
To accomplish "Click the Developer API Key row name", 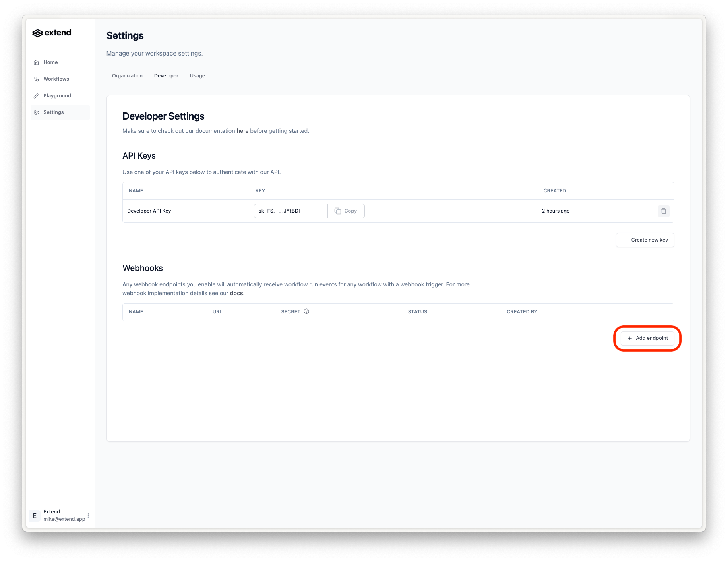I will [149, 211].
